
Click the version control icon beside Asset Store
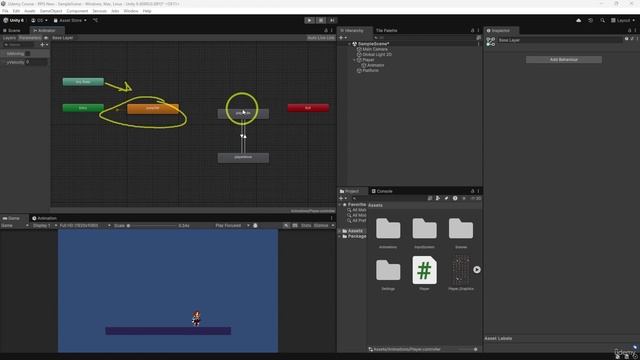point(95,20)
